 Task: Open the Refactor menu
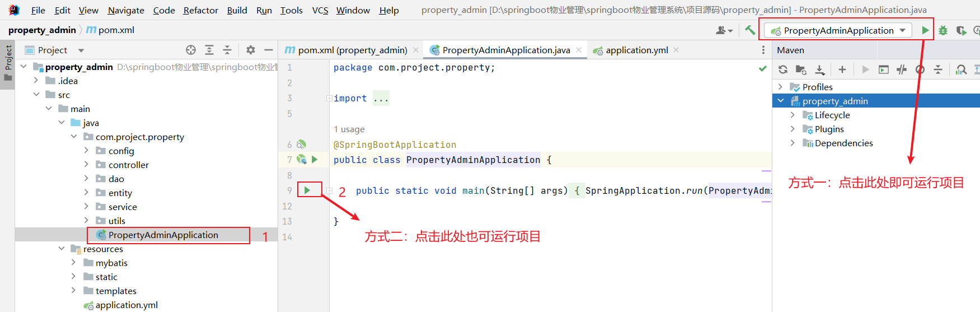pyautogui.click(x=200, y=10)
